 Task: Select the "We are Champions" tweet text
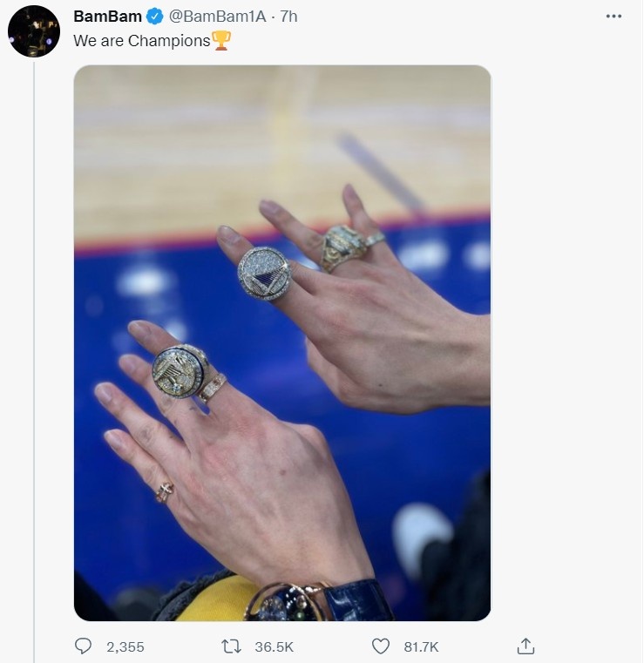pos(142,41)
